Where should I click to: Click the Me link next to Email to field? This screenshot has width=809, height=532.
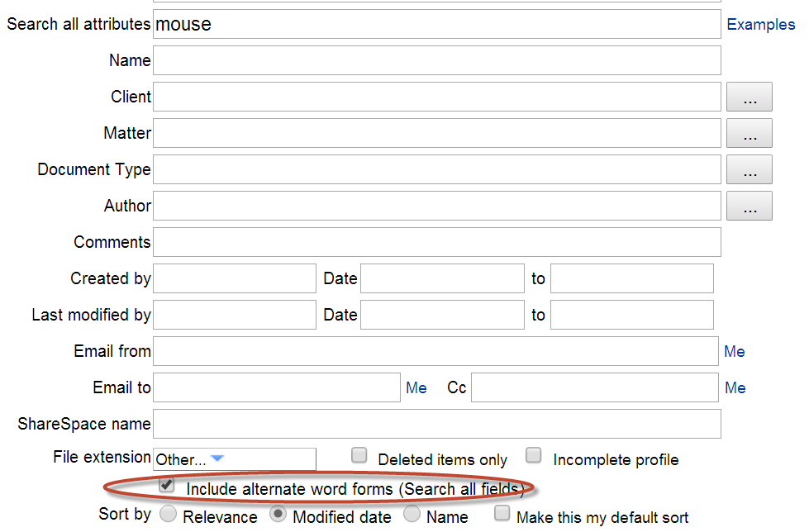pyautogui.click(x=416, y=387)
